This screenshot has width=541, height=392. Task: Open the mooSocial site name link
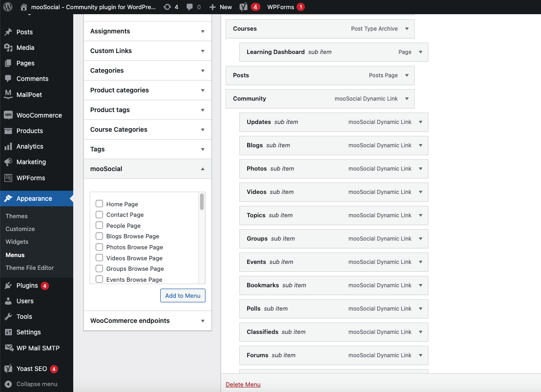pos(93,7)
